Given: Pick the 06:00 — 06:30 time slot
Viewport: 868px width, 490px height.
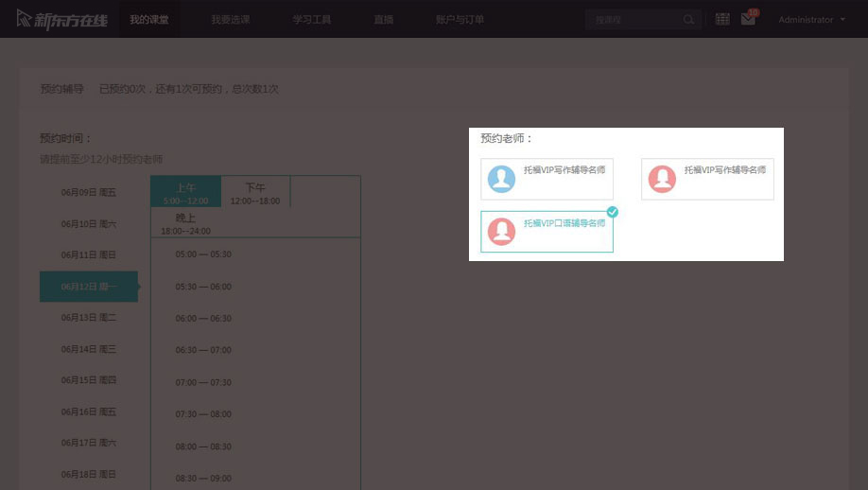Looking at the screenshot, I should 203,319.
